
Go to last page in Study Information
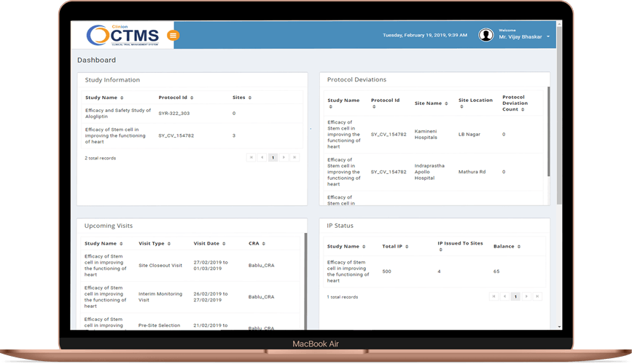coord(294,157)
